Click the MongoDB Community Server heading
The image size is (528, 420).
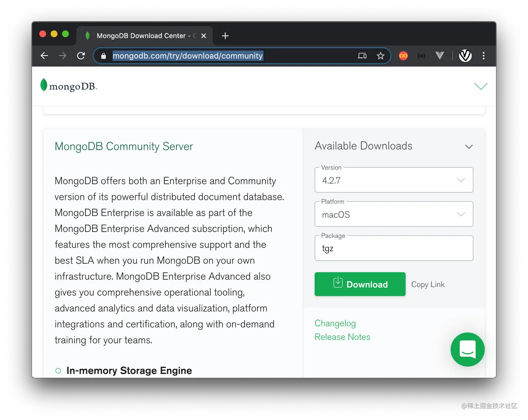tap(124, 146)
